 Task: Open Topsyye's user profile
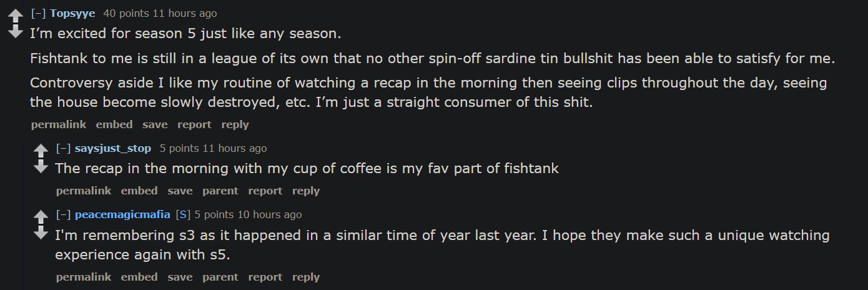72,13
